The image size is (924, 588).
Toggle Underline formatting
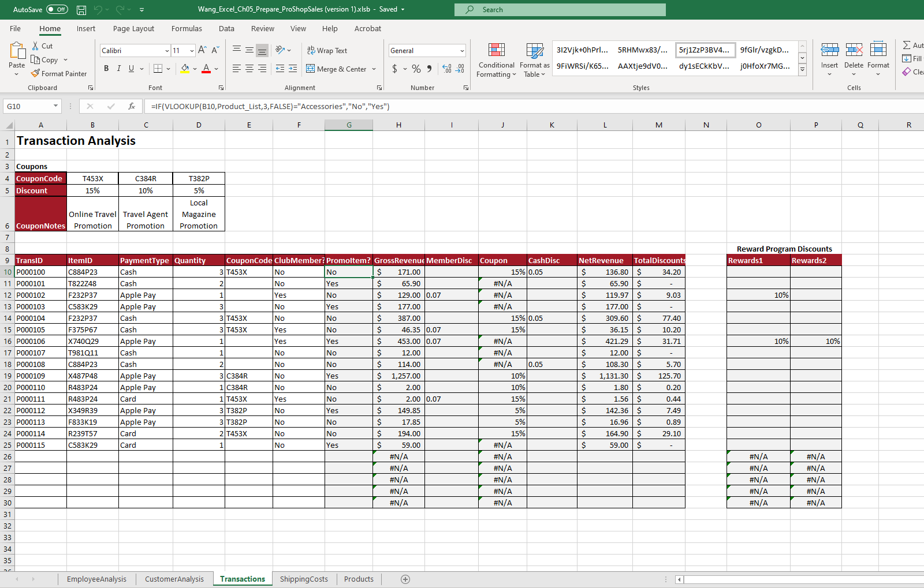[132, 69]
